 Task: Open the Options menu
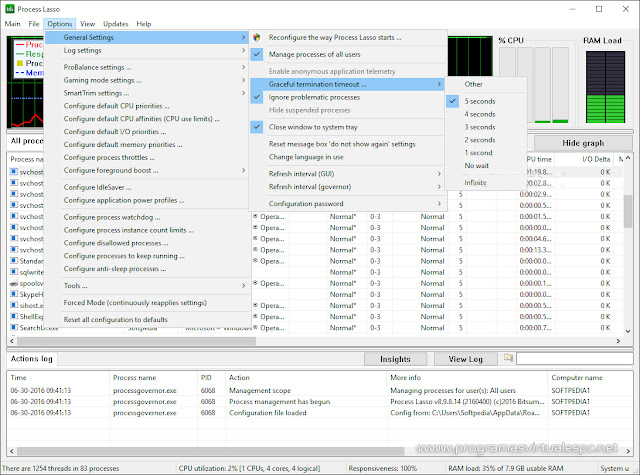click(60, 24)
